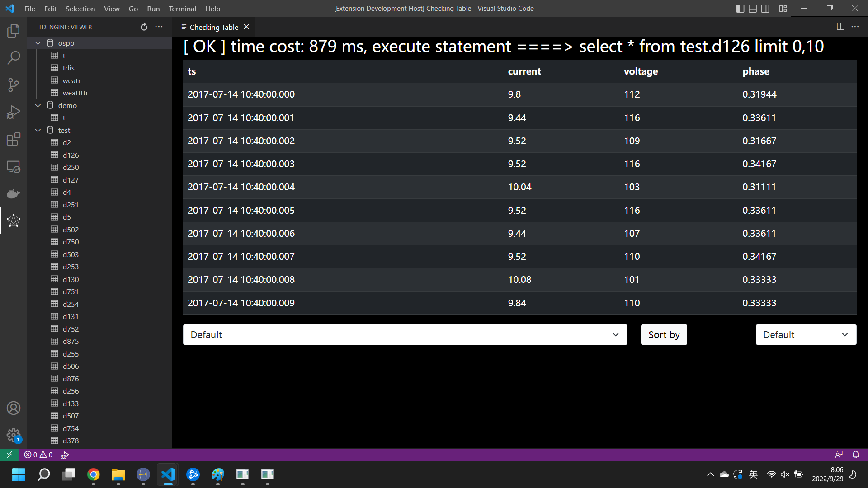This screenshot has width=868, height=488.
Task: Open Remote Explorer view
Action: tap(14, 167)
